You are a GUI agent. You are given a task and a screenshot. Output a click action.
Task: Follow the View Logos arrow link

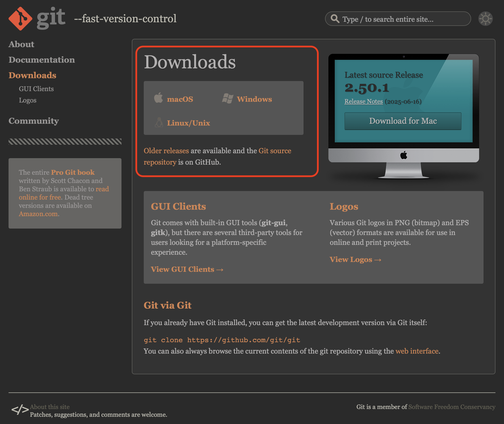point(355,259)
